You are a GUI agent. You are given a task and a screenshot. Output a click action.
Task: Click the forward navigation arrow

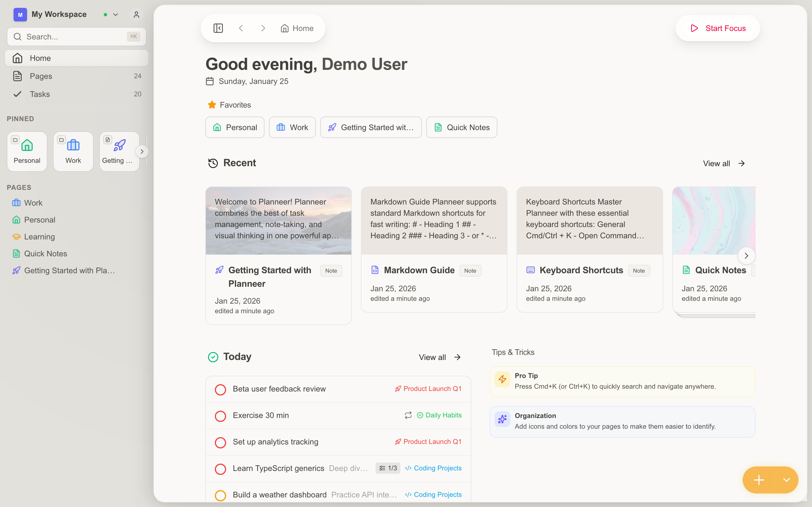263,28
